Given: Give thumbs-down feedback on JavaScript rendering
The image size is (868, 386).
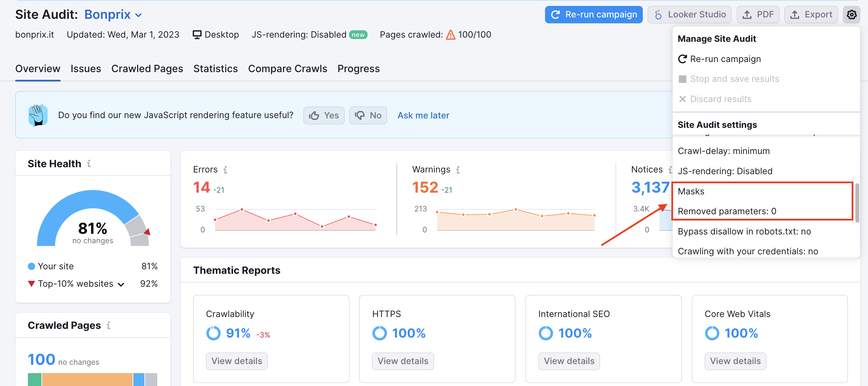Looking at the screenshot, I should point(368,115).
